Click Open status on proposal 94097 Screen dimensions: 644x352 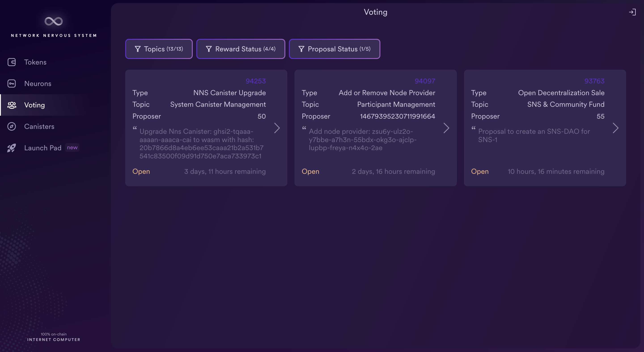tap(310, 172)
